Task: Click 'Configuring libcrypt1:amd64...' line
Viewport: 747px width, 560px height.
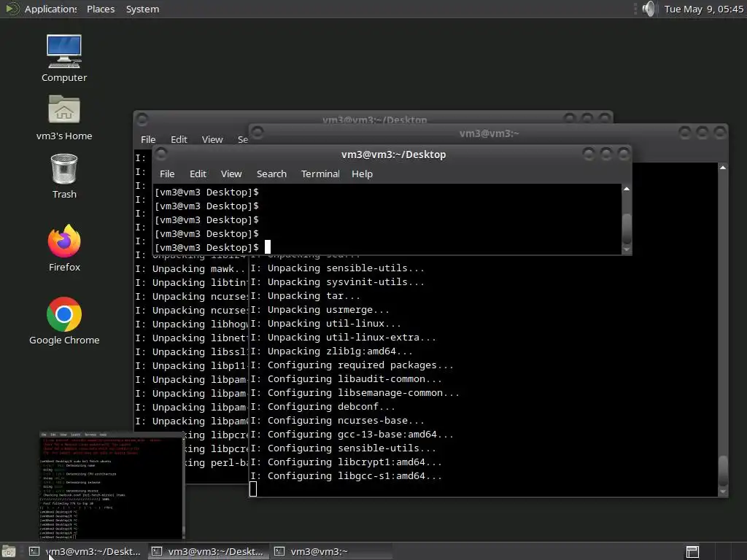Action: click(x=347, y=462)
